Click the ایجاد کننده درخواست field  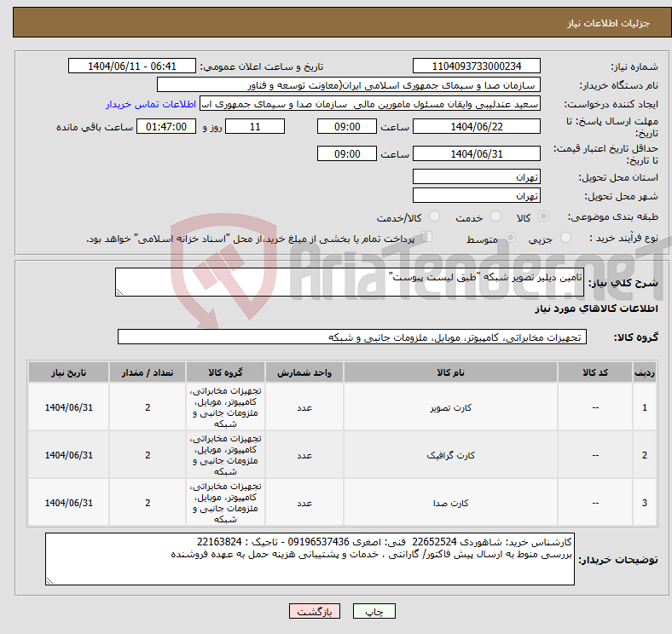tap(370, 104)
